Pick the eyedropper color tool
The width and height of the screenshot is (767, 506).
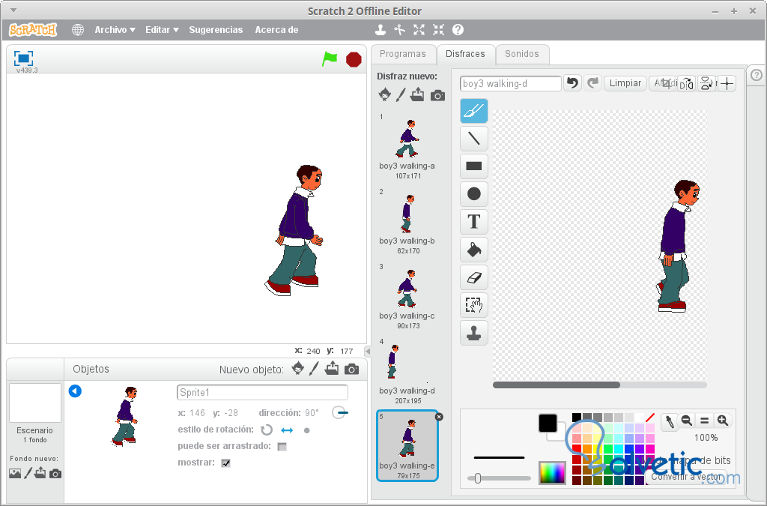pyautogui.click(x=669, y=421)
